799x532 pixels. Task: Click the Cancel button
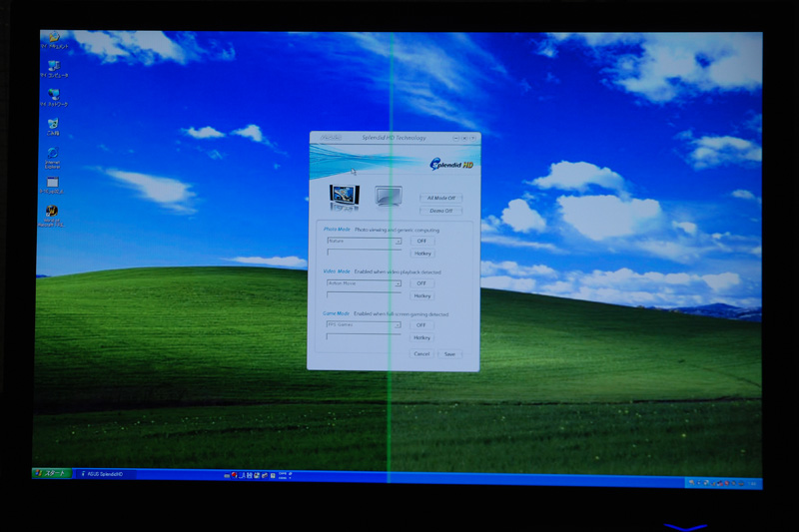pyautogui.click(x=421, y=353)
